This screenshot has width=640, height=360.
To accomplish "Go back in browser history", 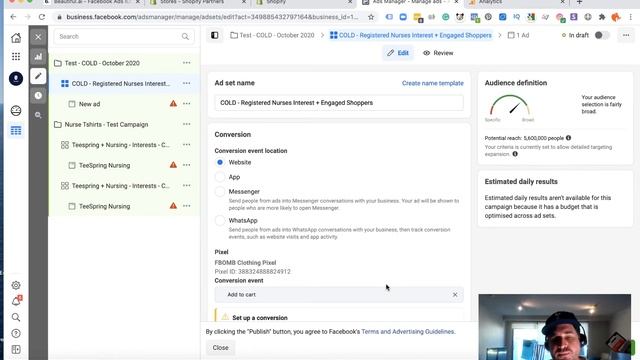I will (x=13, y=17).
